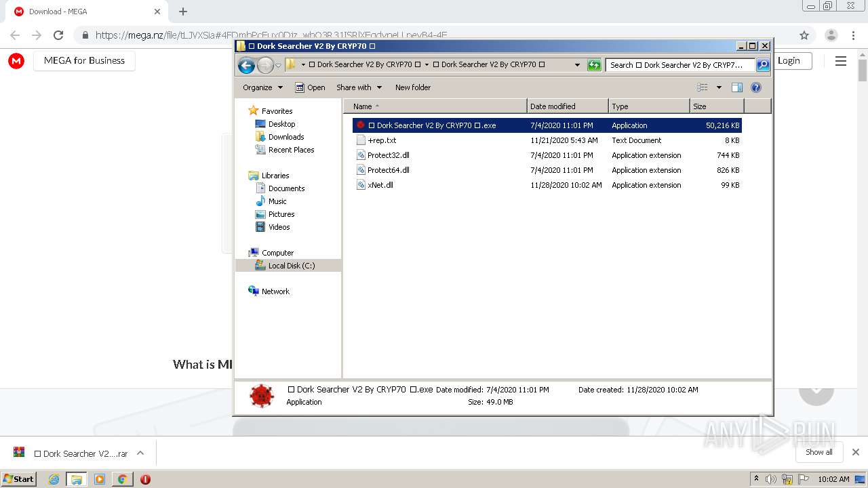Viewport: 868px width, 488px height.
Task: Show hidden tray icons arrow
Action: (x=756, y=479)
